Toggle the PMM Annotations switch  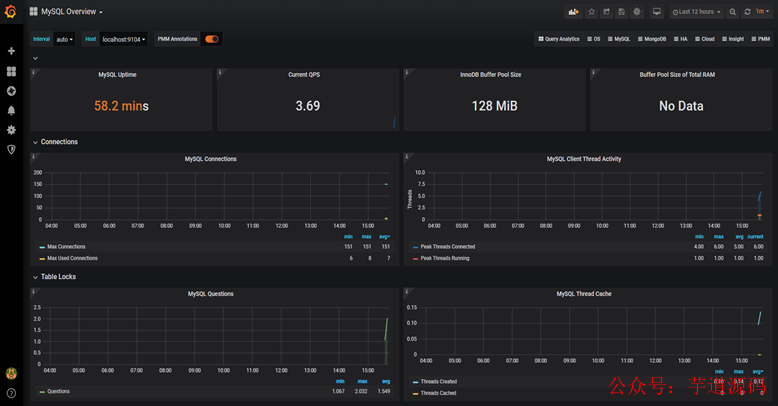[212, 39]
